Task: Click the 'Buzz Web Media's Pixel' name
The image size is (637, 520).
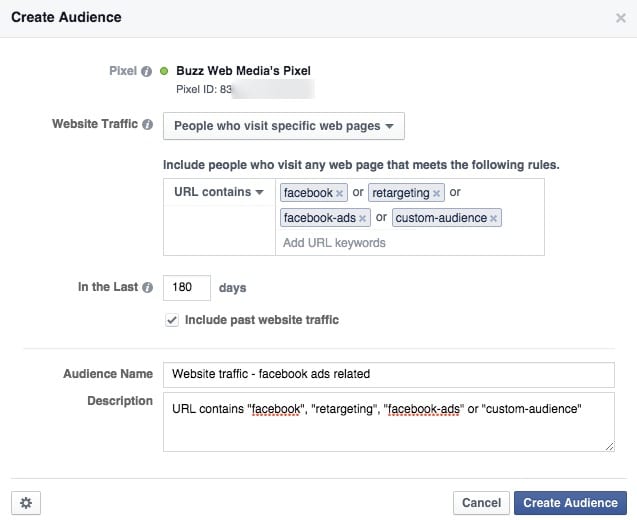Action: click(243, 71)
